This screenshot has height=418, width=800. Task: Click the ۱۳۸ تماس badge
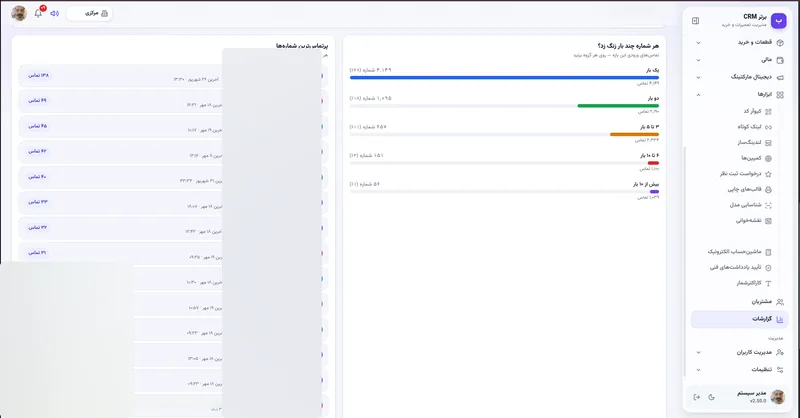point(38,76)
